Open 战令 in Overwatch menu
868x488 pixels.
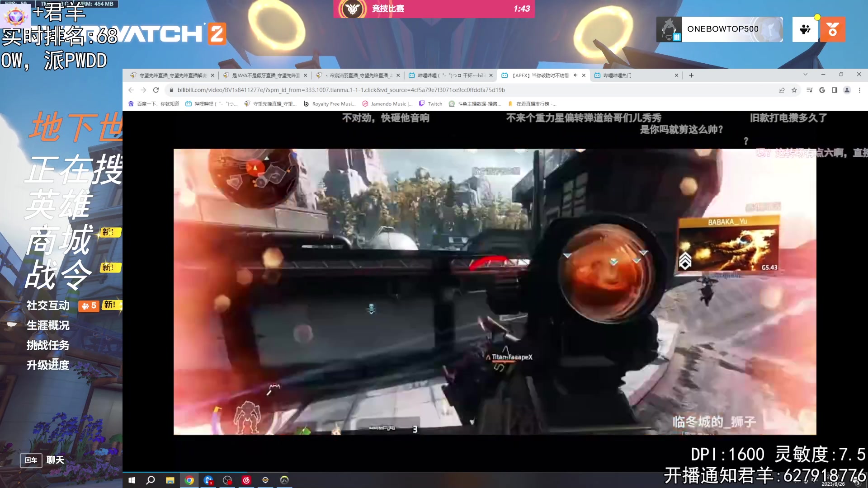click(59, 274)
